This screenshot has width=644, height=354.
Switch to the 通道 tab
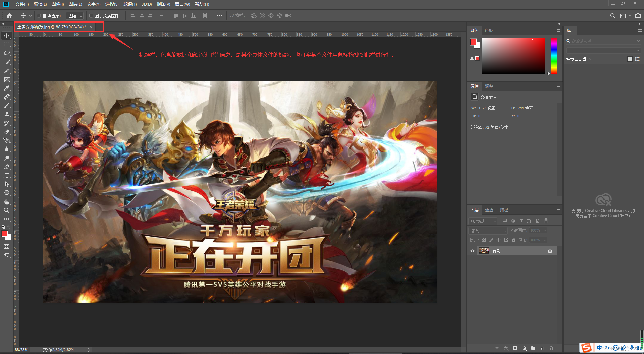[x=489, y=210]
